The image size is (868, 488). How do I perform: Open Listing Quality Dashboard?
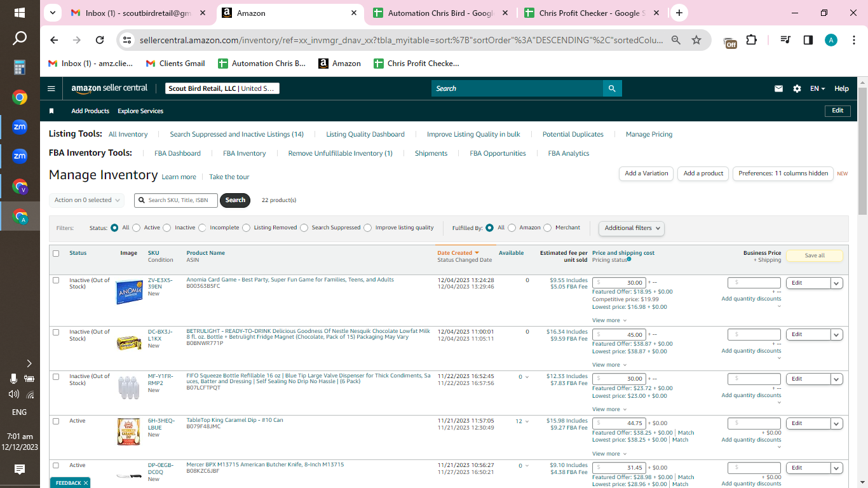pos(365,134)
